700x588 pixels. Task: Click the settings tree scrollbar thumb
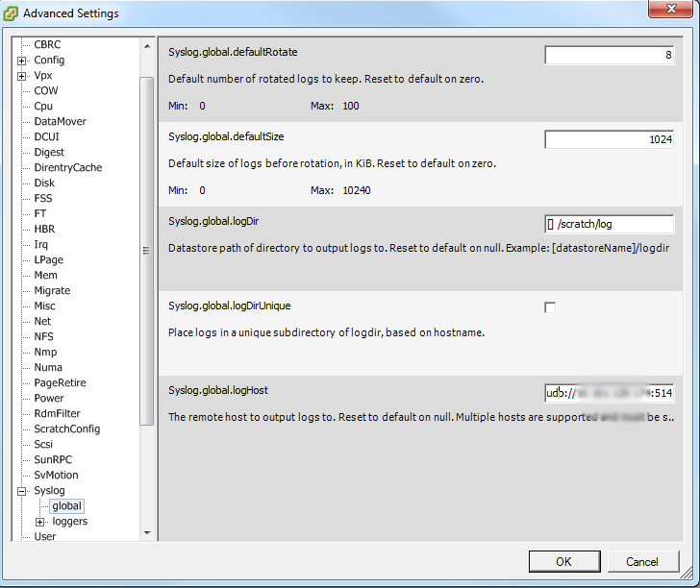[x=146, y=251]
